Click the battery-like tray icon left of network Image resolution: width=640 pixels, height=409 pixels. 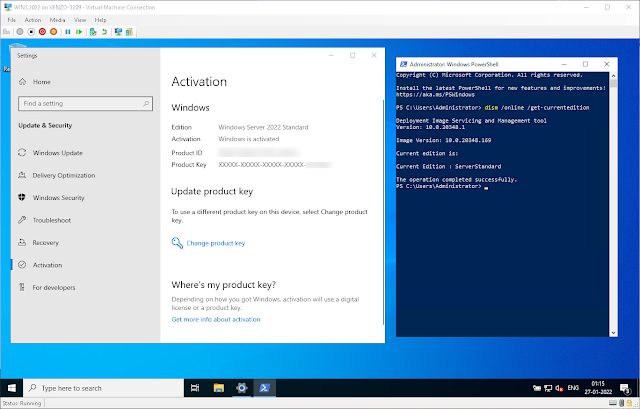(537, 388)
